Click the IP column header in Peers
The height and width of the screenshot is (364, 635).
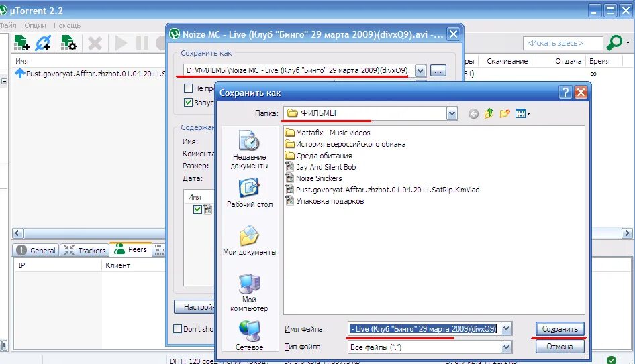22,265
